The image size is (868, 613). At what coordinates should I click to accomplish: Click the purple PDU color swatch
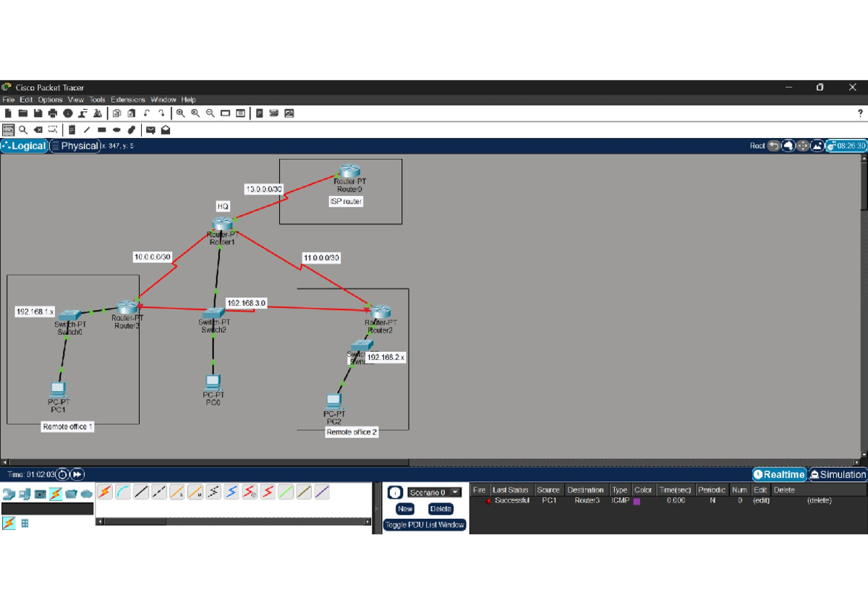(637, 501)
